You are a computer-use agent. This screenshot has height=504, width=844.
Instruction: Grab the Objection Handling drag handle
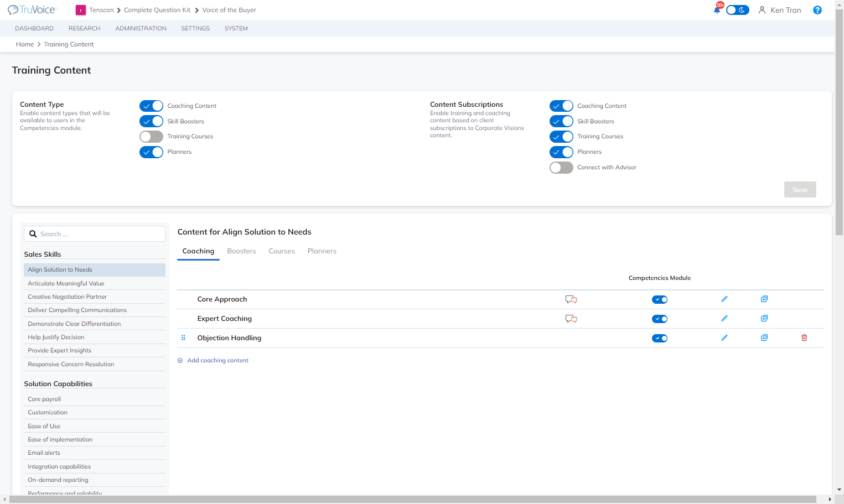(183, 338)
